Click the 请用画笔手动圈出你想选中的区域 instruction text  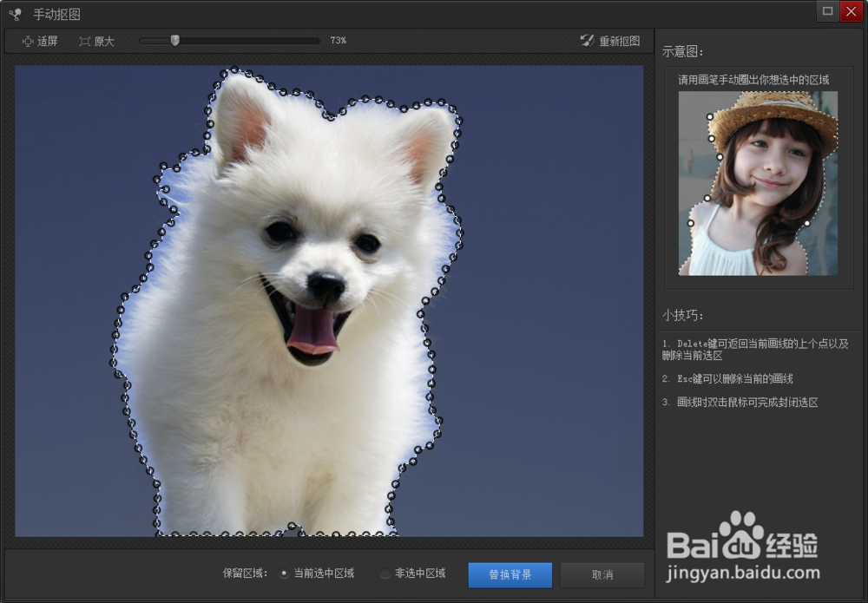point(753,80)
